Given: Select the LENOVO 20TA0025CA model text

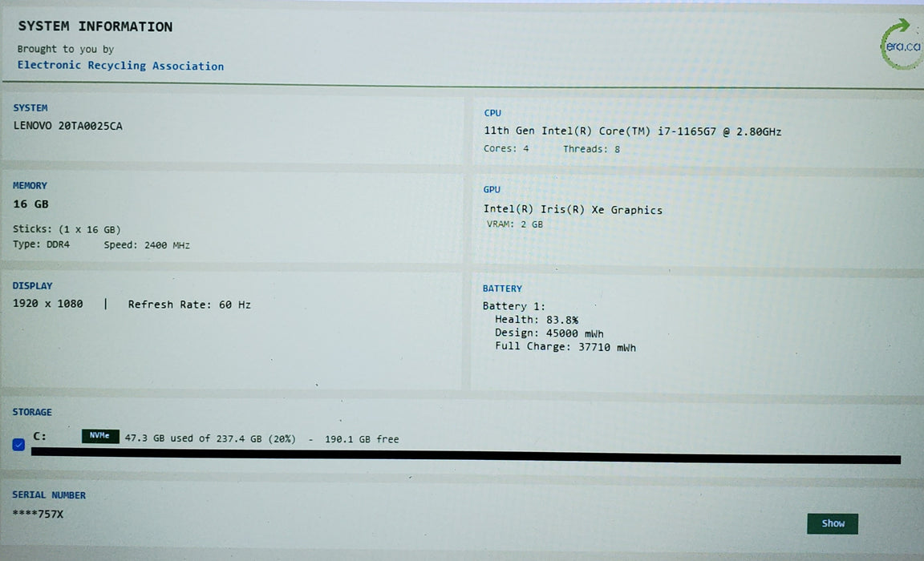Looking at the screenshot, I should point(67,126).
